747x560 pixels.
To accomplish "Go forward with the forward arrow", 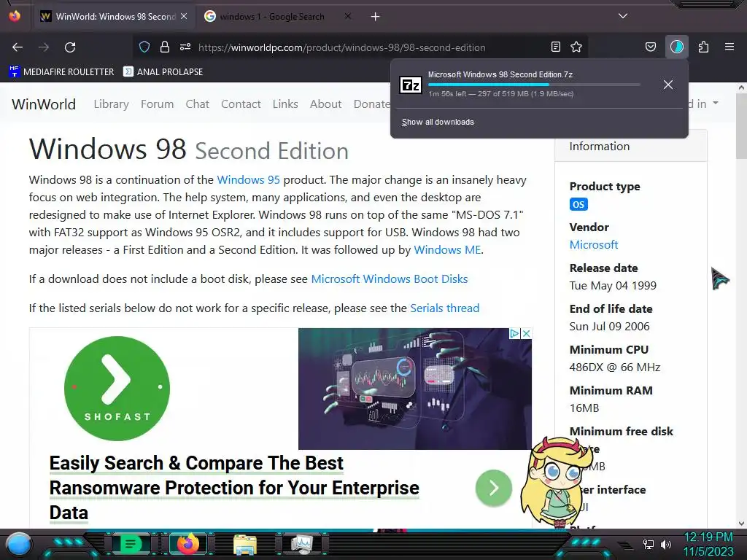I will (44, 47).
